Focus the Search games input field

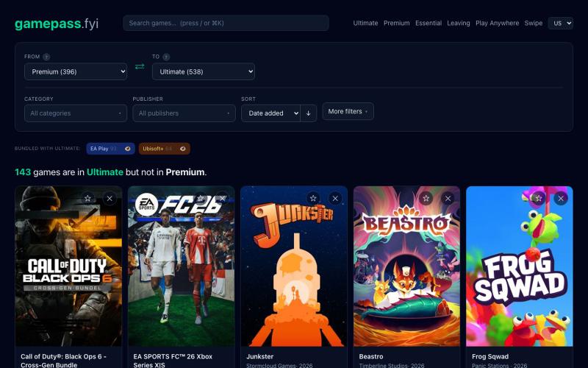tap(226, 23)
